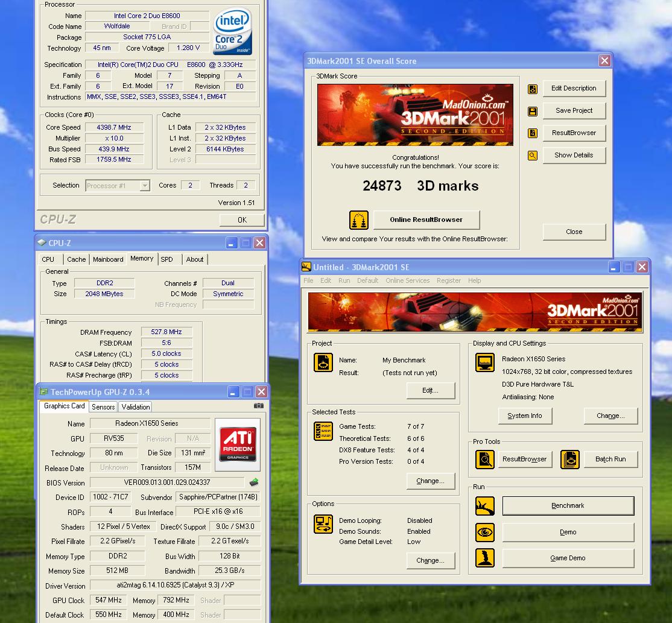Image resolution: width=672 pixels, height=623 pixels.
Task: Click the Edit Description icon in score window
Action: point(532,89)
